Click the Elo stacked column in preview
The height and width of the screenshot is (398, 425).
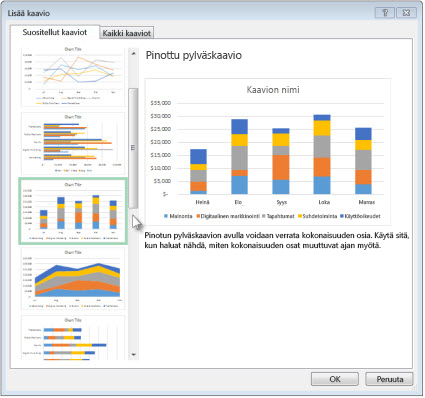coord(239,157)
